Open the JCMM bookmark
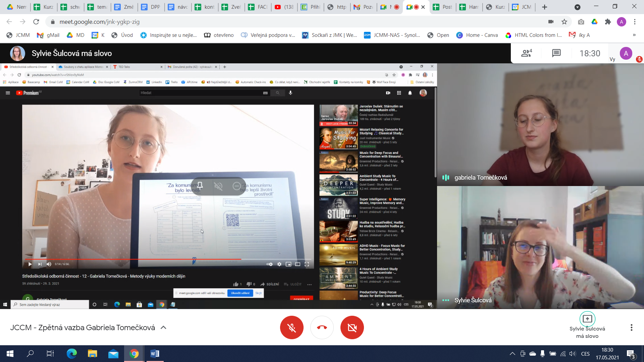This screenshot has width=644, height=362. [x=18, y=35]
